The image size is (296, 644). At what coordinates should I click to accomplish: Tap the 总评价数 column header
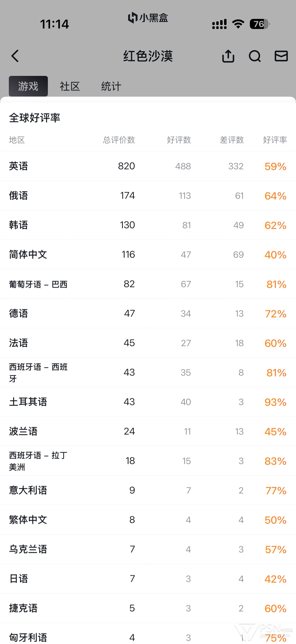119,140
